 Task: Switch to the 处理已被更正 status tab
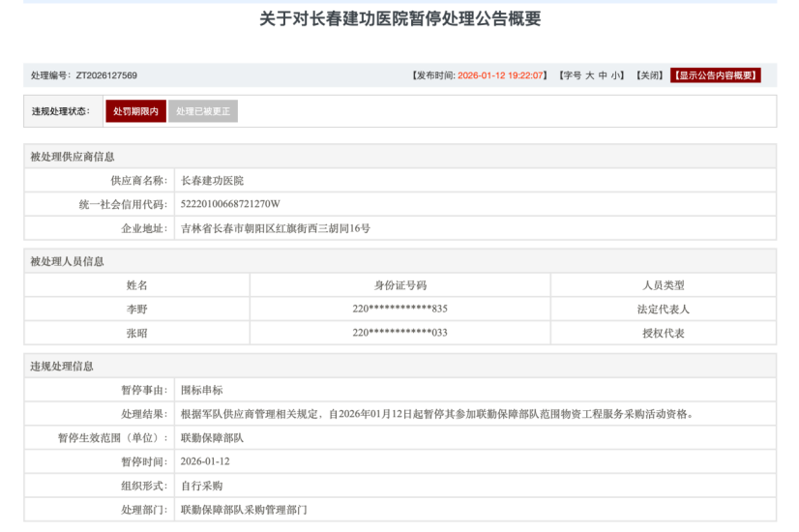[203, 111]
